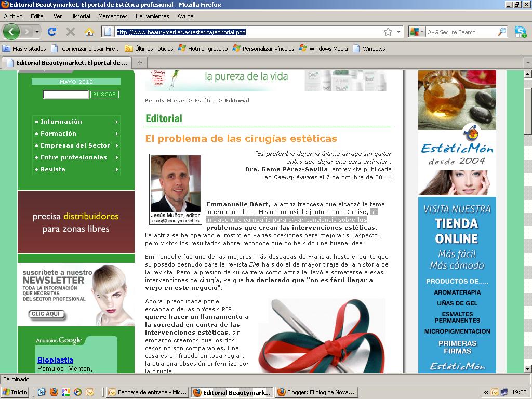Screen dimensions: 532x399
Task: Open the Bioplastia ad link
Action: click(55, 360)
